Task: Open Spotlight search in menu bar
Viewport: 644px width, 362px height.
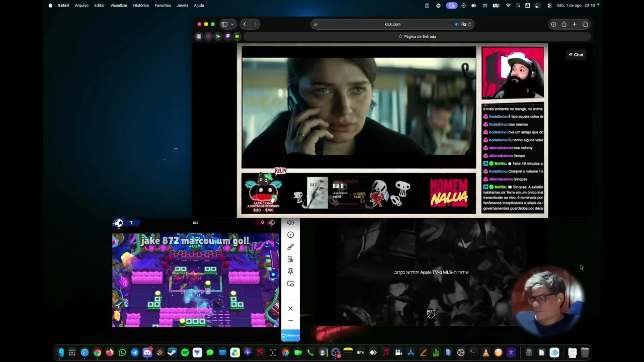Action: tap(518, 6)
